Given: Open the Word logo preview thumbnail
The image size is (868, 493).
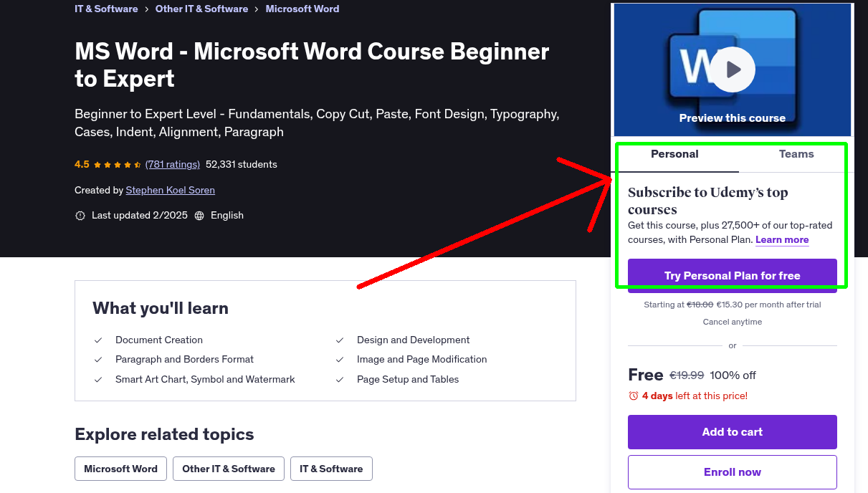Looking at the screenshot, I should pyautogui.click(x=733, y=70).
